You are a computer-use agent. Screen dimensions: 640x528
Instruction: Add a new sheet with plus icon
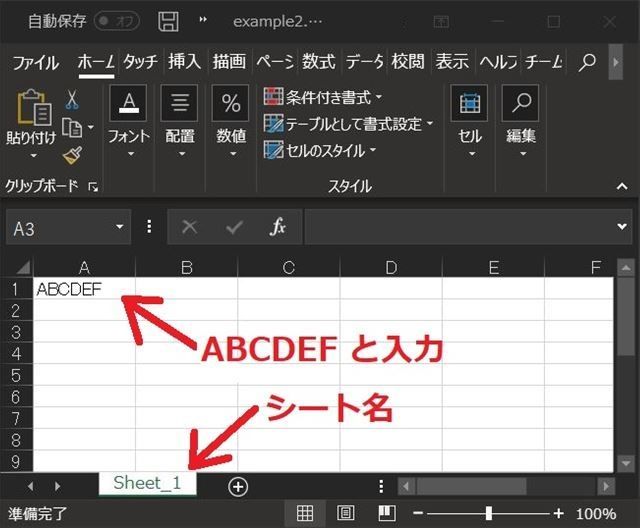[x=238, y=487]
